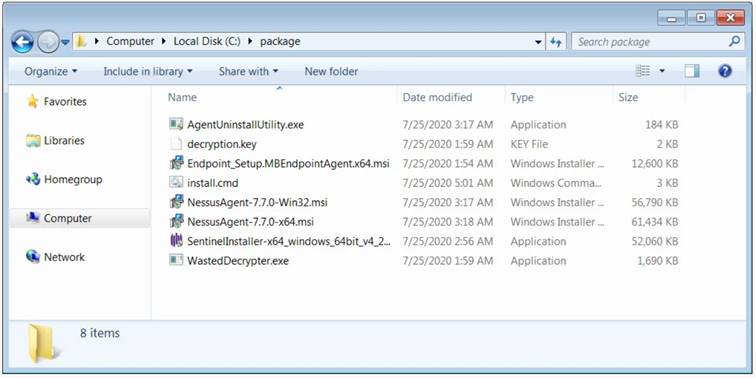
Task: Click the search magnifier icon
Action: point(734,42)
